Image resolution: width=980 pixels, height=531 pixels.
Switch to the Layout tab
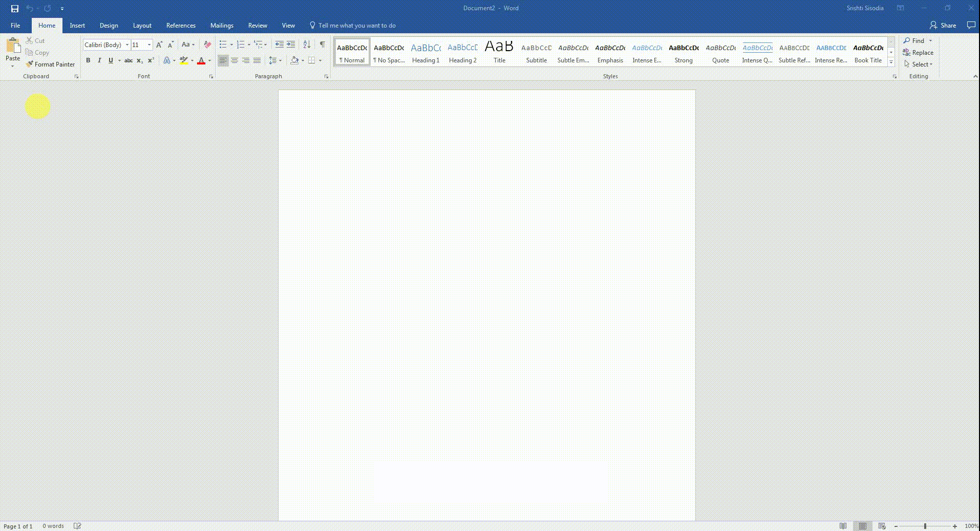(142, 26)
